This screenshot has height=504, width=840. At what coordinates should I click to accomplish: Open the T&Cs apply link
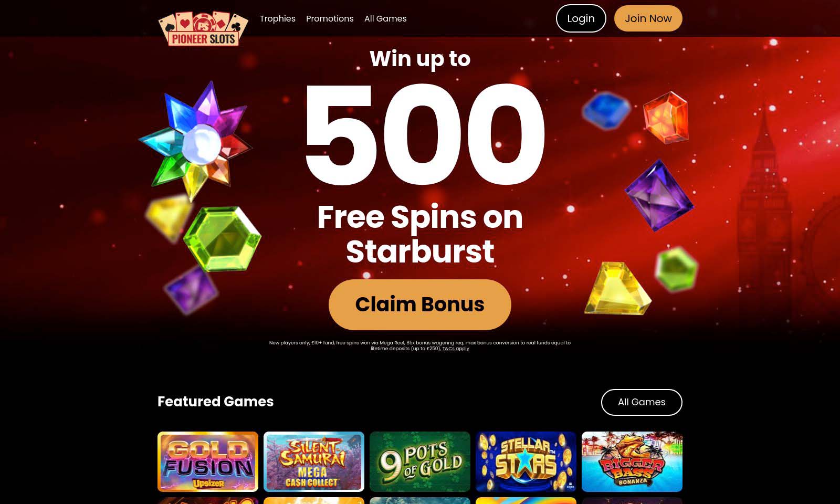click(456, 349)
